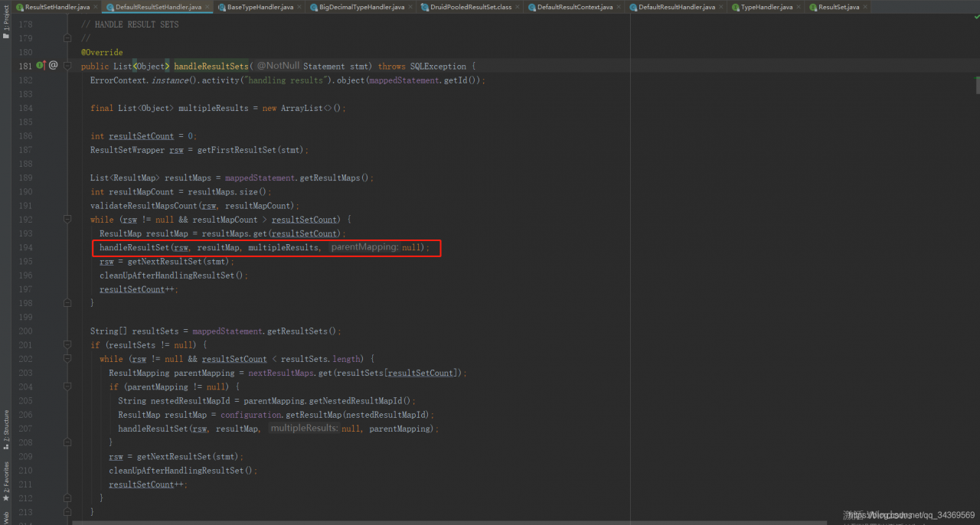Click the parentMapping: parameter hint on line 194
980x525 pixels.
point(364,248)
